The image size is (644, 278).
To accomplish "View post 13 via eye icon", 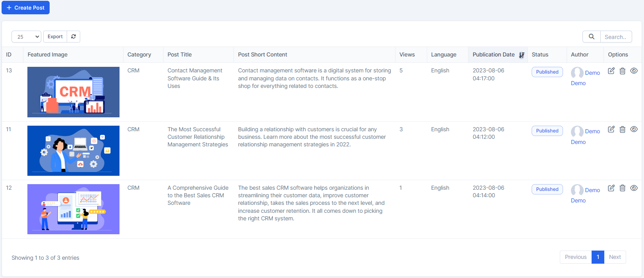I will [634, 71].
